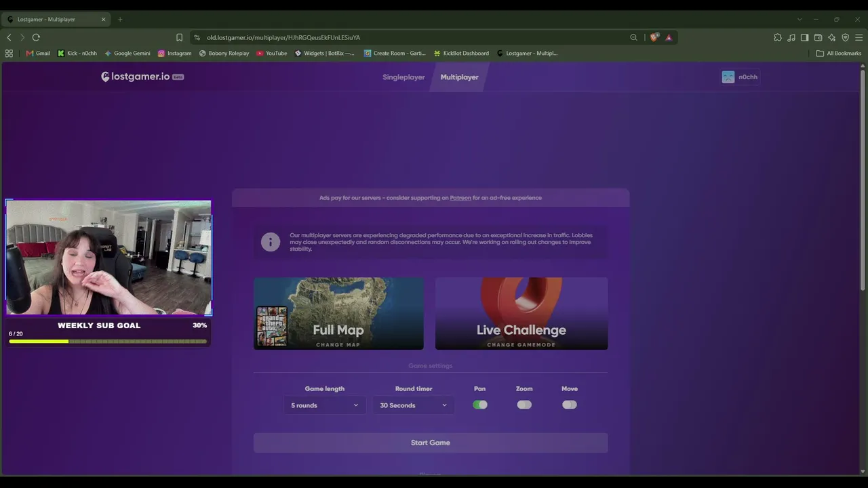This screenshot has width=868, height=488.
Task: Click the weekly sub goal progress bar
Action: (x=108, y=341)
